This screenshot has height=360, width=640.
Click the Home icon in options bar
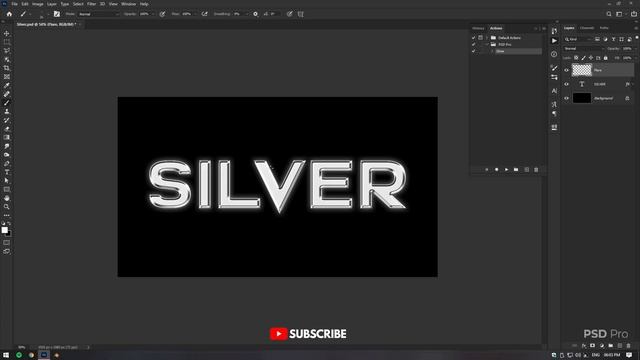tap(9, 14)
